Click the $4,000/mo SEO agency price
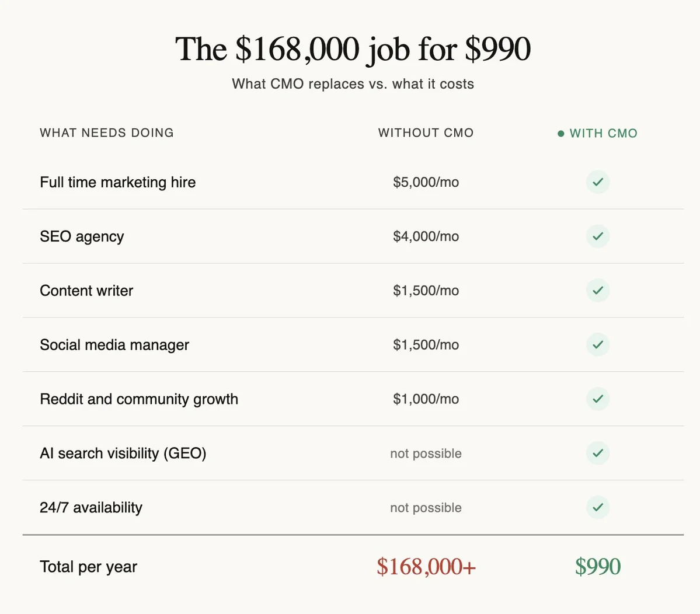The width and height of the screenshot is (700, 614). (426, 236)
